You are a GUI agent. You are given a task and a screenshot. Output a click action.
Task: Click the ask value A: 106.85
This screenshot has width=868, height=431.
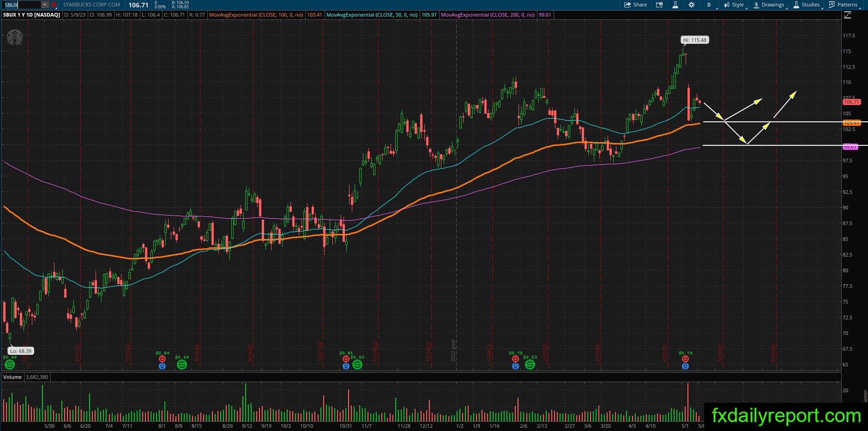pos(180,7)
